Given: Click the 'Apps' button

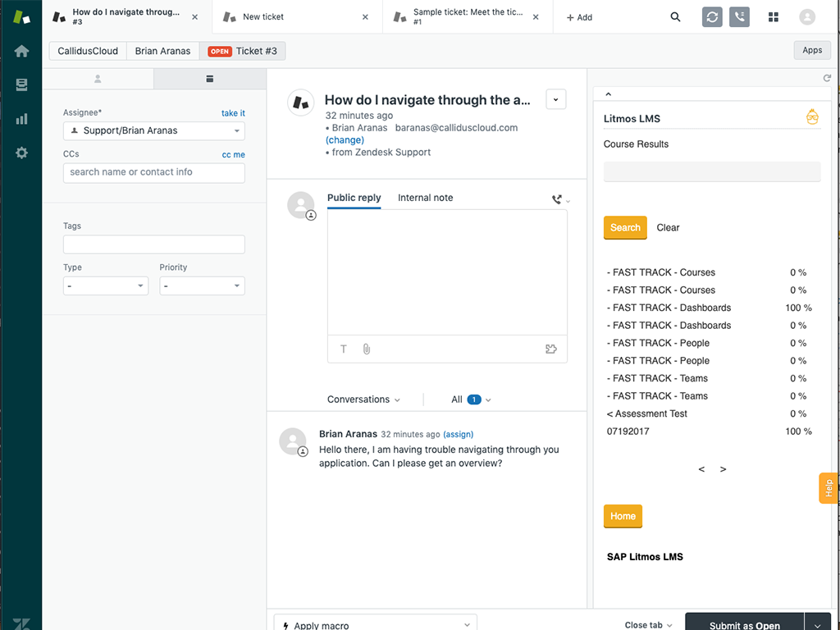Looking at the screenshot, I should coord(812,50).
